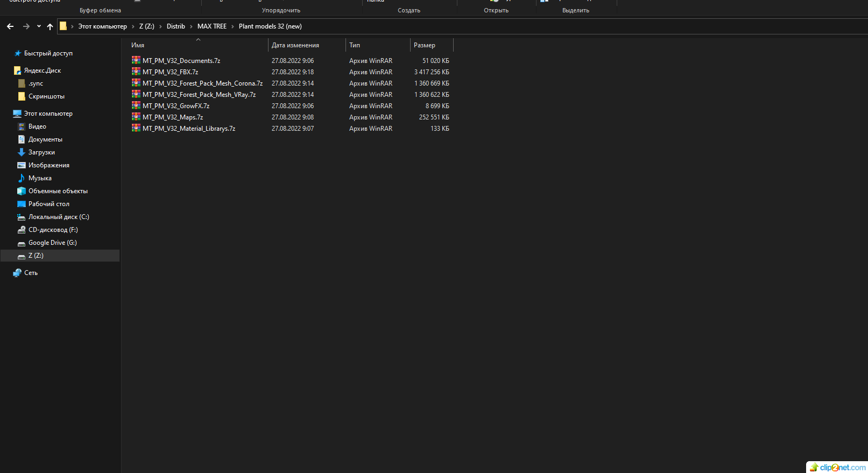This screenshot has width=868, height=473.
Task: Select file MT_PM_V32_Maps.7z
Action: [x=173, y=117]
